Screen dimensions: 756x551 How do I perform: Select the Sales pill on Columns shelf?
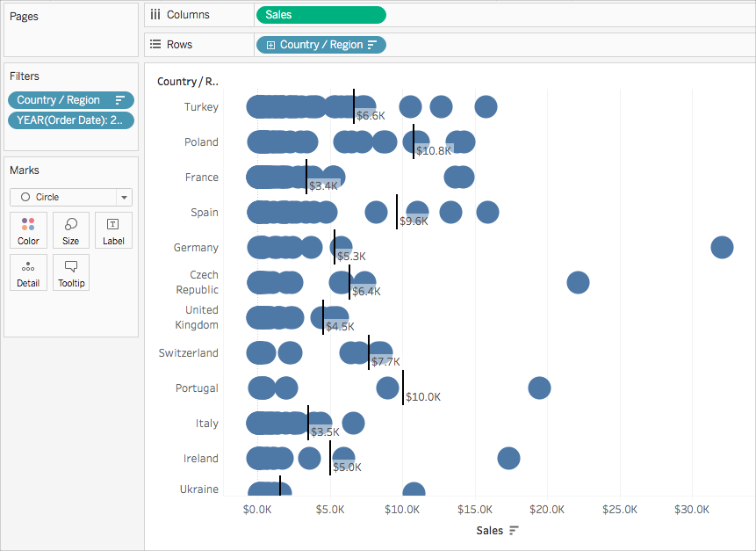pyautogui.click(x=321, y=15)
